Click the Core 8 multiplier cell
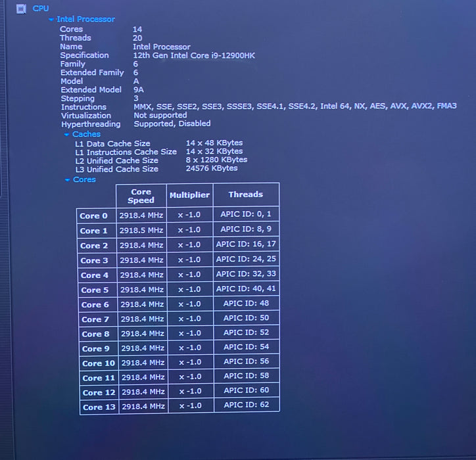This screenshot has width=476, height=460. (x=190, y=333)
